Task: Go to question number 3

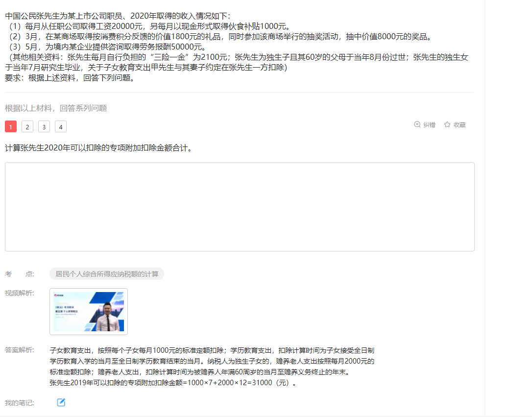Action: 44,126
